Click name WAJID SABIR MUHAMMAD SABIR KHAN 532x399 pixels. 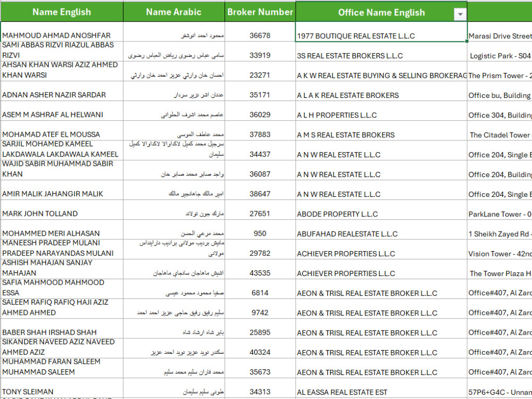(x=62, y=170)
